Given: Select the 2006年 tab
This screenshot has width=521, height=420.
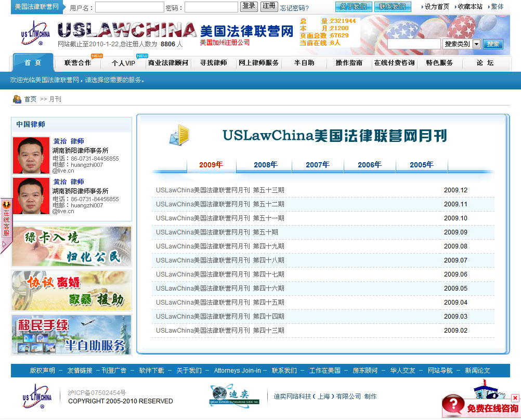Looking at the screenshot, I should click(370, 165).
